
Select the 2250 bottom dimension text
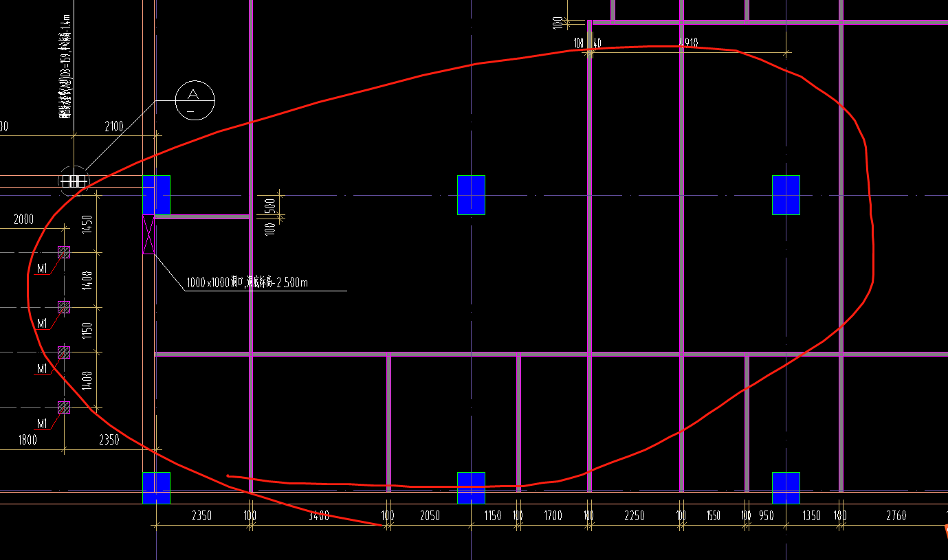point(635,515)
